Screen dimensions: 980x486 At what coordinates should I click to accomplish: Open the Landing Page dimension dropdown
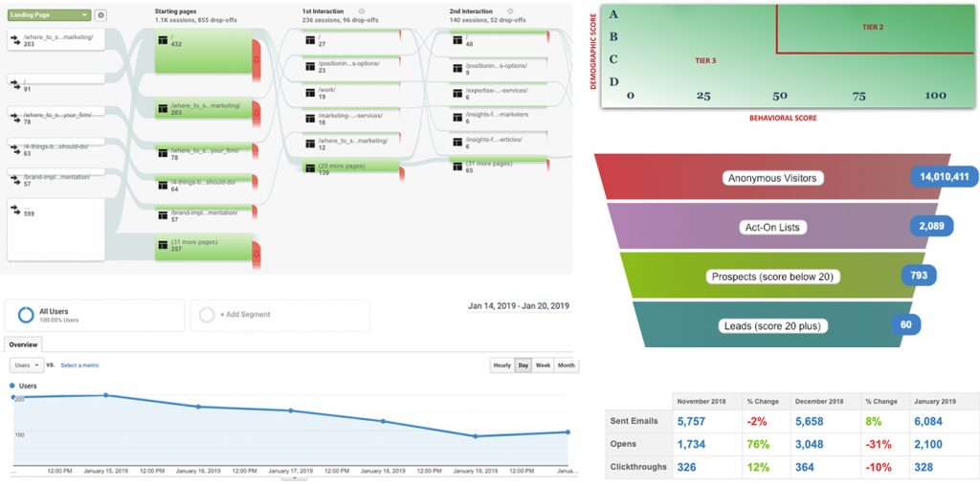49,15
